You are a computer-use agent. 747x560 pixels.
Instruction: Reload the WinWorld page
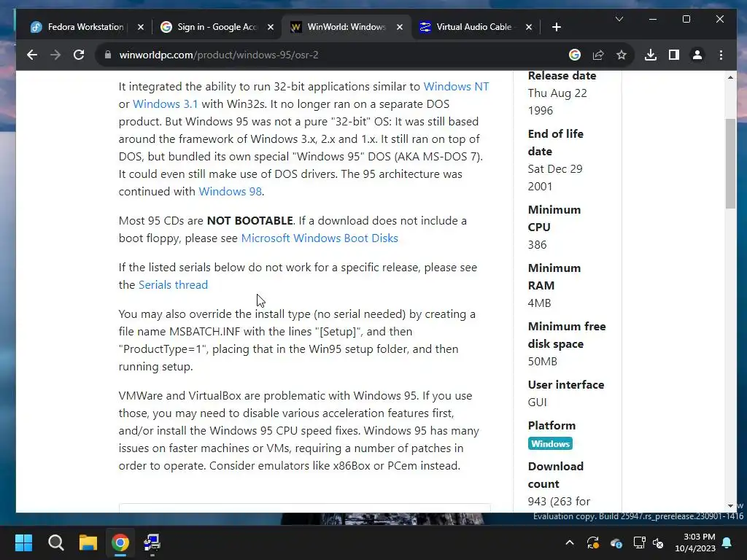tap(79, 55)
